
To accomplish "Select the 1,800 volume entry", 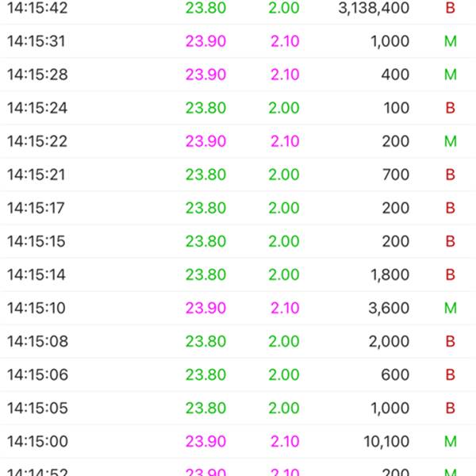I will coord(390,274).
